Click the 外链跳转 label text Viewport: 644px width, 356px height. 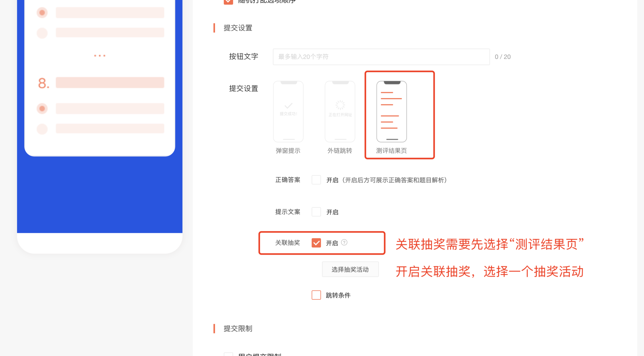[339, 151]
